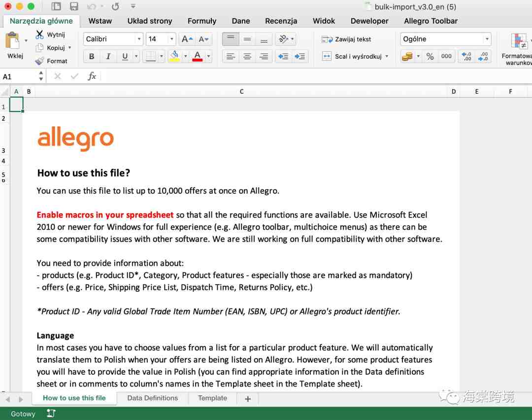Image resolution: width=532 pixels, height=420 pixels.
Task: Toggle italic formatting
Action: (x=108, y=56)
